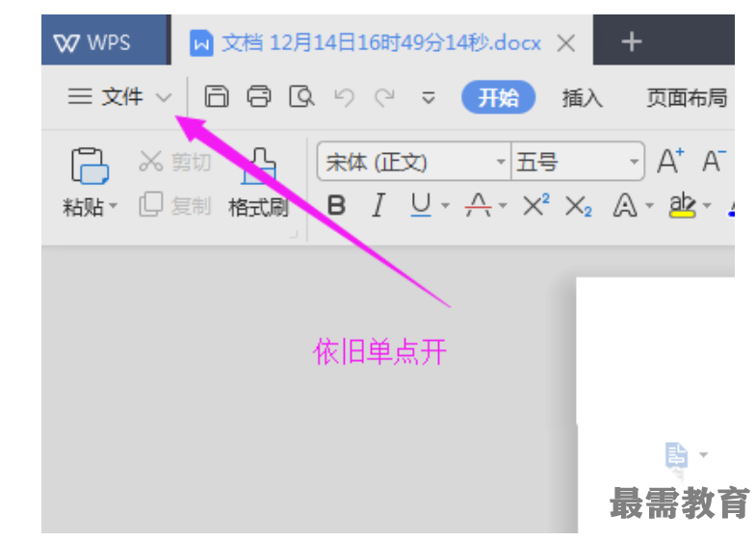The width and height of the screenshot is (756, 541).
Task: Apply text effects outlined A icon
Action: 625,205
